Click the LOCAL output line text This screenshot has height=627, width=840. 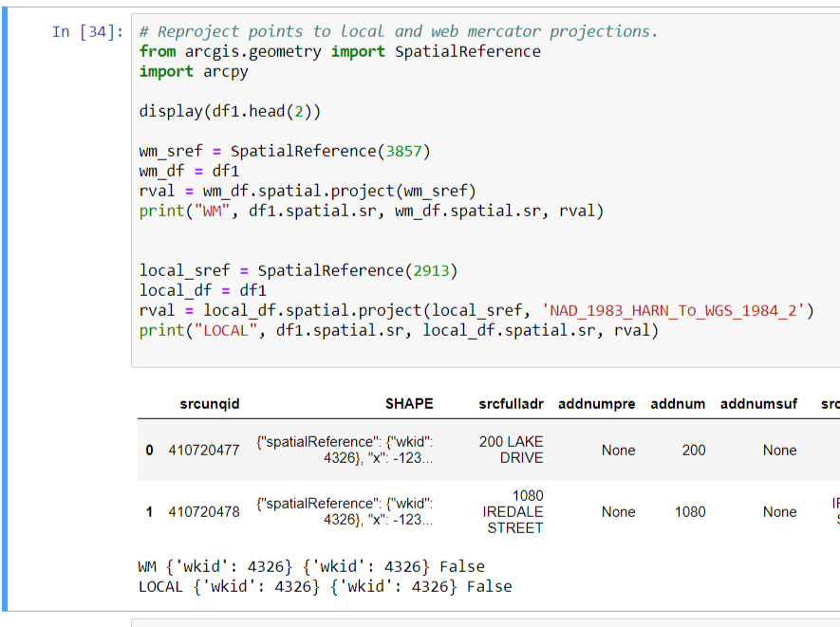click(325, 586)
